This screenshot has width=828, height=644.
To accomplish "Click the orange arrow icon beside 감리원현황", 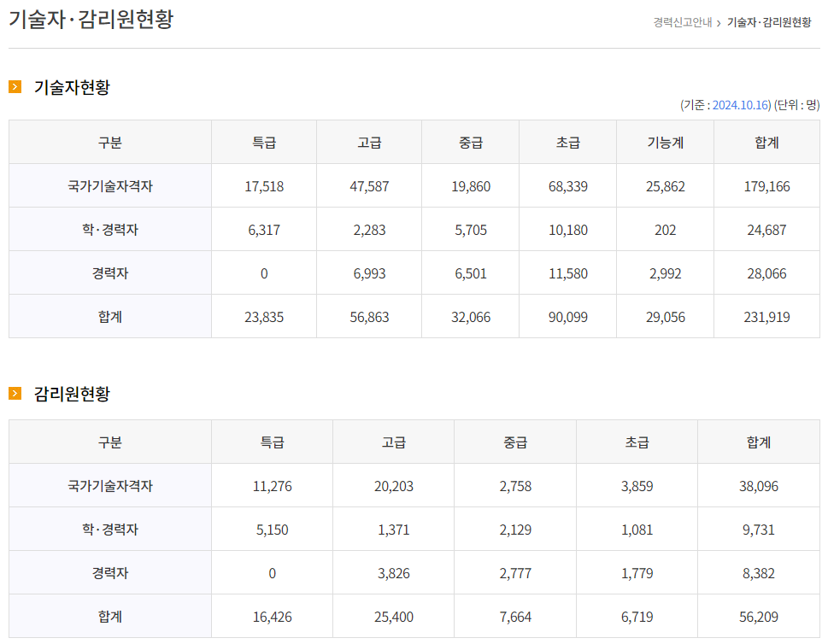I will [15, 393].
